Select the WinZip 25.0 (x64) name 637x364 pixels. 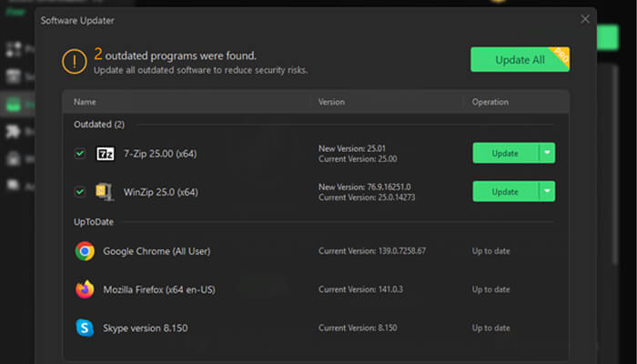(161, 192)
